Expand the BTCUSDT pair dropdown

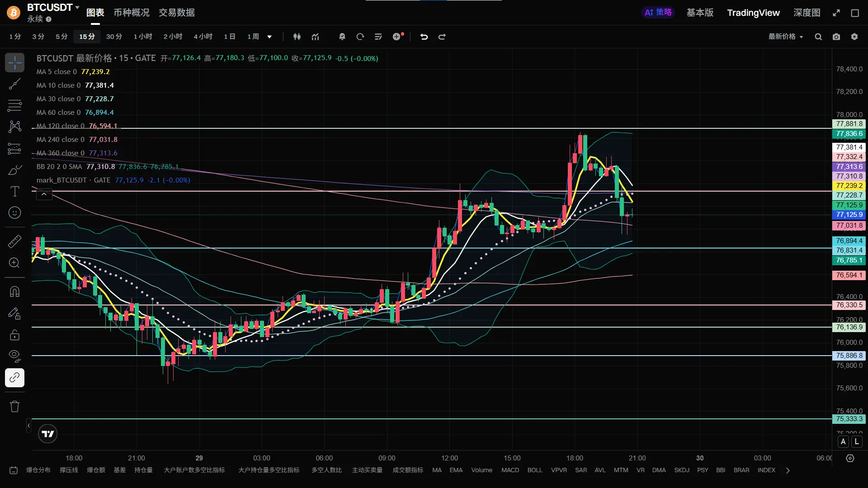(x=77, y=7)
